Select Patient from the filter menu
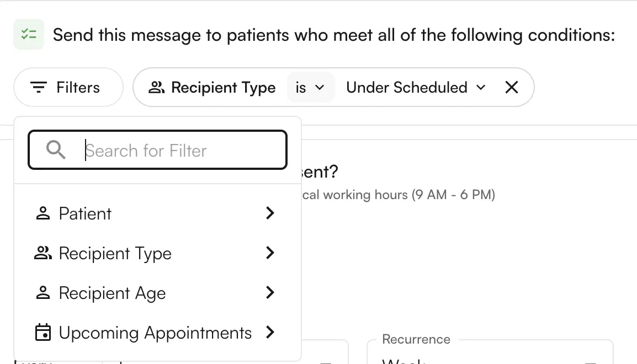The width and height of the screenshot is (637, 364). click(x=85, y=213)
